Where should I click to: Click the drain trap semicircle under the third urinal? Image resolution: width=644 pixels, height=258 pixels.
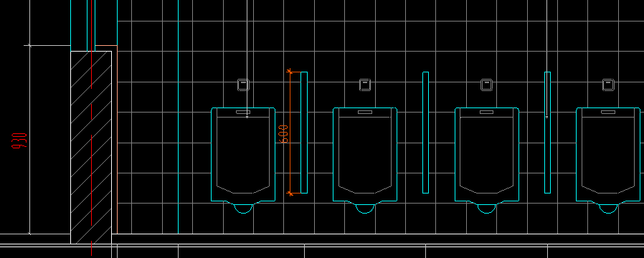486,209
